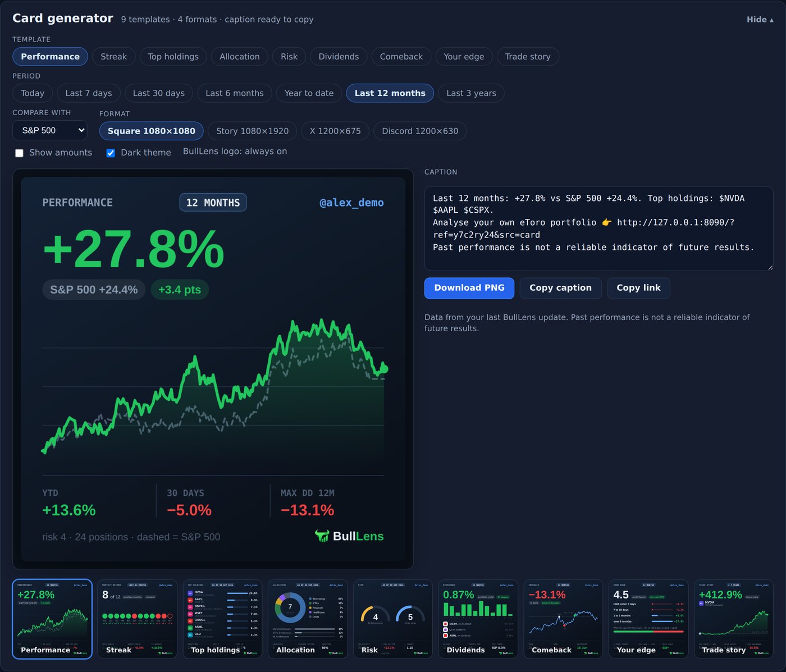Choose Story 1080×1920 format
786x672 pixels.
point(253,131)
